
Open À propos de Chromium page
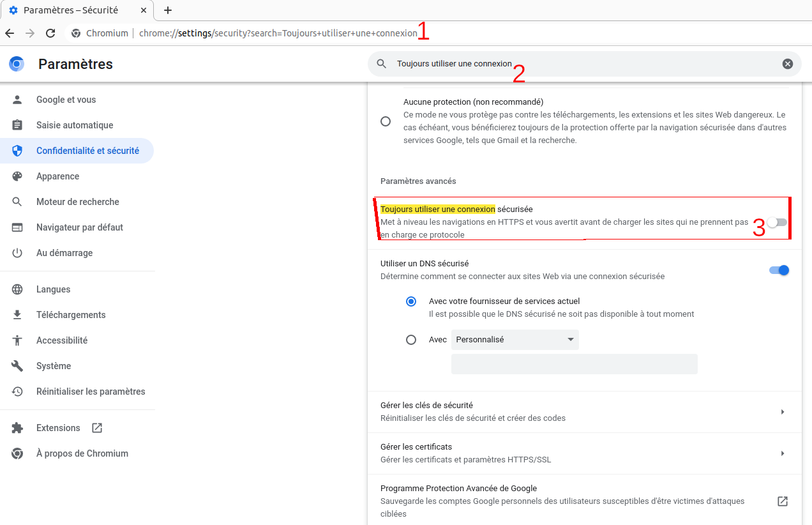tap(82, 453)
